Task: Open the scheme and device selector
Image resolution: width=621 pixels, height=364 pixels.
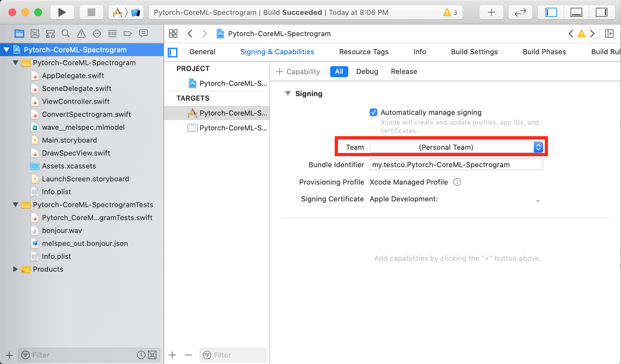Action: click(126, 12)
